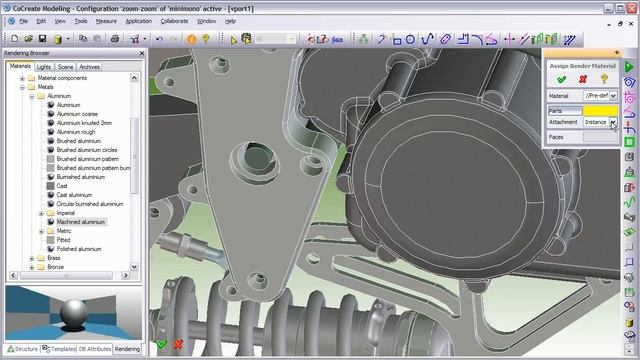The image size is (640, 360).
Task: Click materials tree vertical scrollbar down arrow
Action: 134,267
